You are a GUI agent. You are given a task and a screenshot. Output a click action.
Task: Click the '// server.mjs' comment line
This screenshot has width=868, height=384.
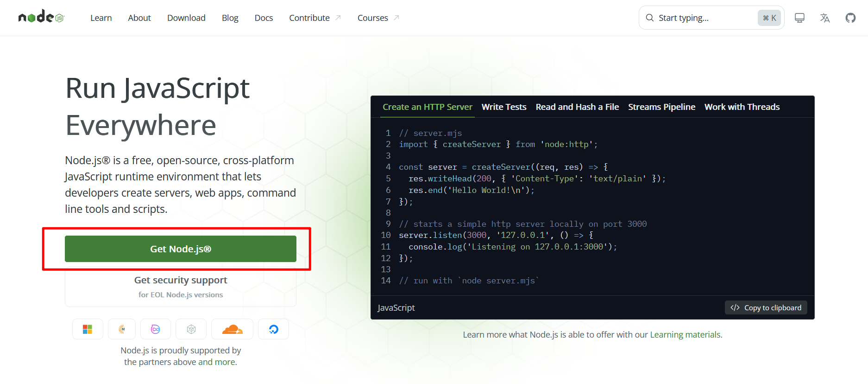point(430,134)
